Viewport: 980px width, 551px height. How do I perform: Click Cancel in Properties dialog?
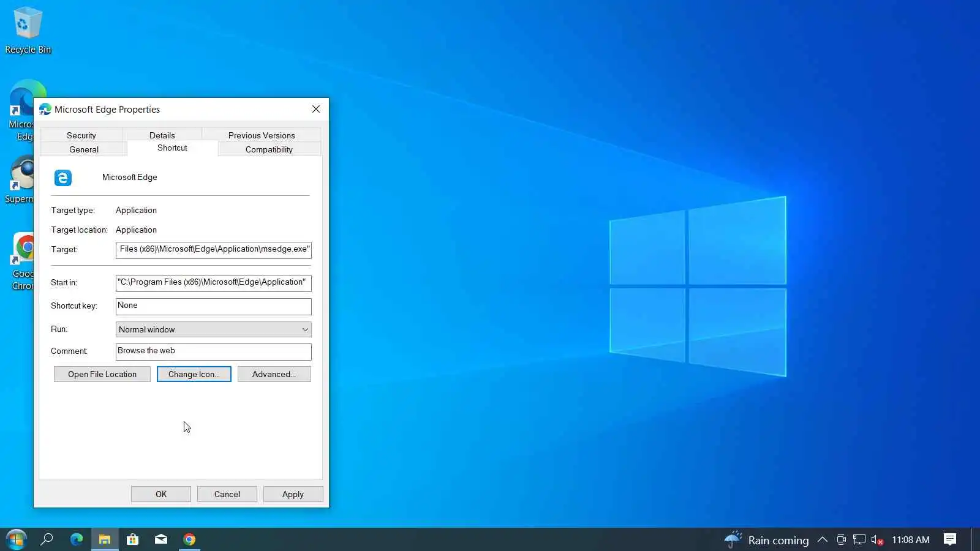coord(227,494)
